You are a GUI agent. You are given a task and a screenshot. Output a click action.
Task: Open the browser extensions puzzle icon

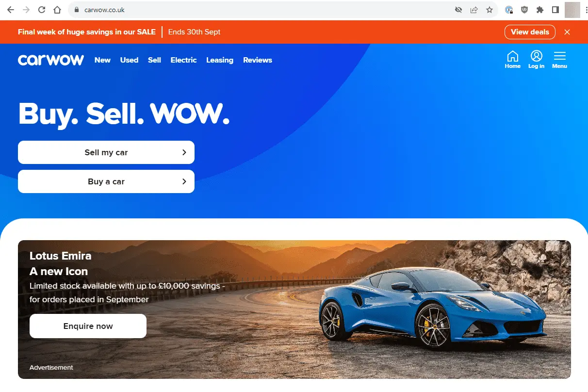click(x=540, y=10)
